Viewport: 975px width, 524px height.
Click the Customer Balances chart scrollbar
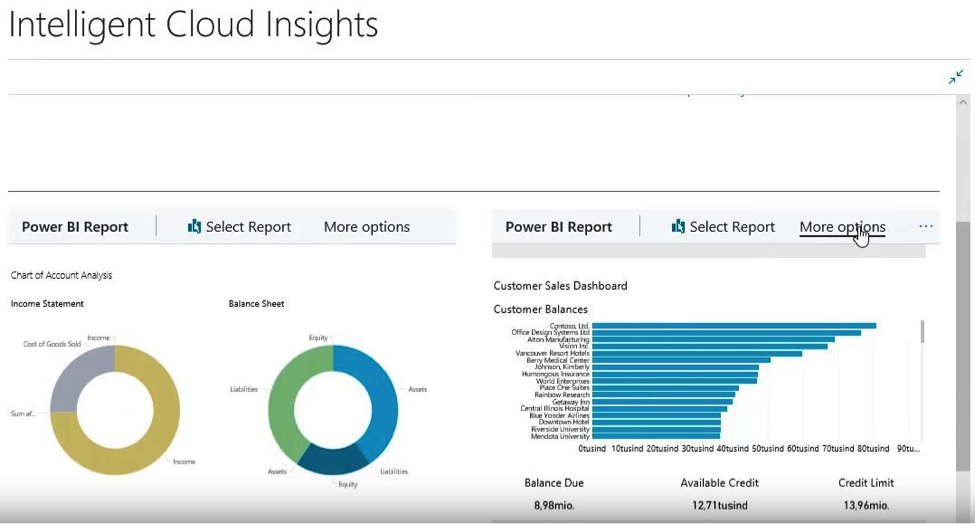[921, 332]
